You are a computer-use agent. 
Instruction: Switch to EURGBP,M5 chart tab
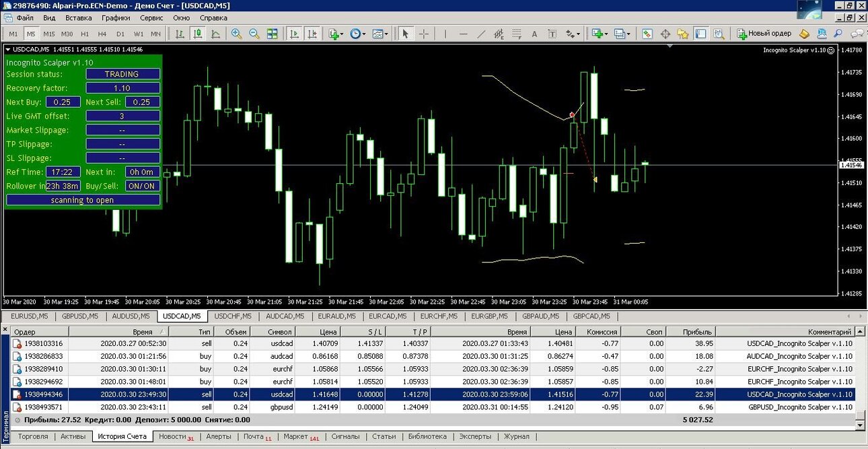point(489,316)
